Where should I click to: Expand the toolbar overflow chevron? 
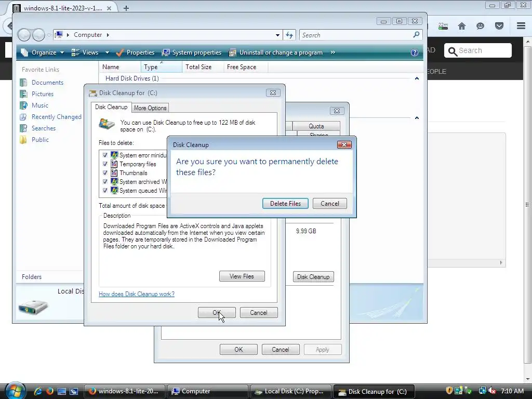click(x=333, y=52)
